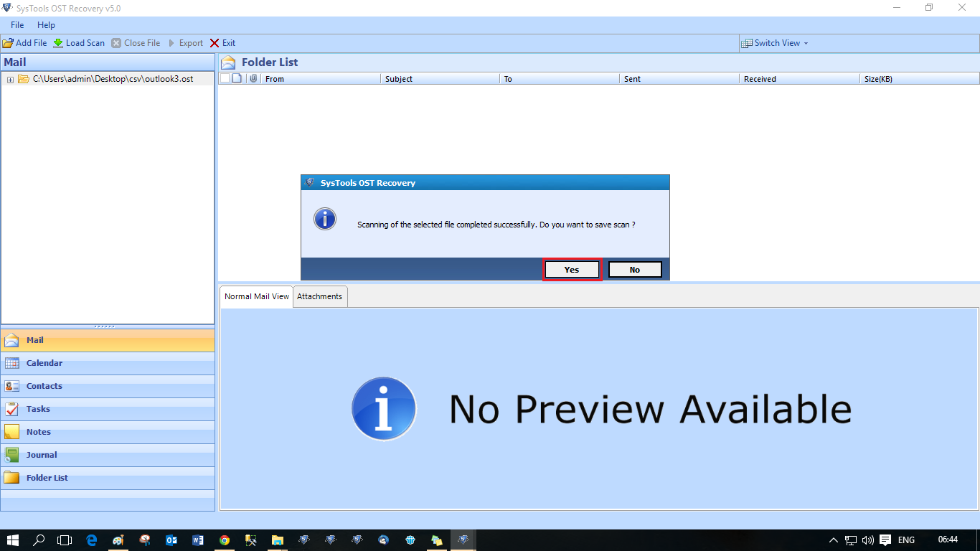The height and width of the screenshot is (551, 980).
Task: Open the Action Center notifications icon
Action: tap(885, 540)
